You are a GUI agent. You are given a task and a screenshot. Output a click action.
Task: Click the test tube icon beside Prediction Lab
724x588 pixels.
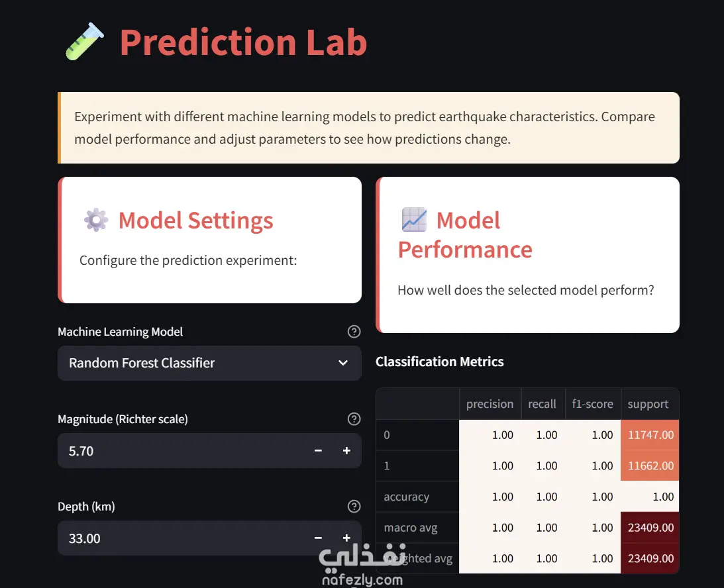coord(85,42)
